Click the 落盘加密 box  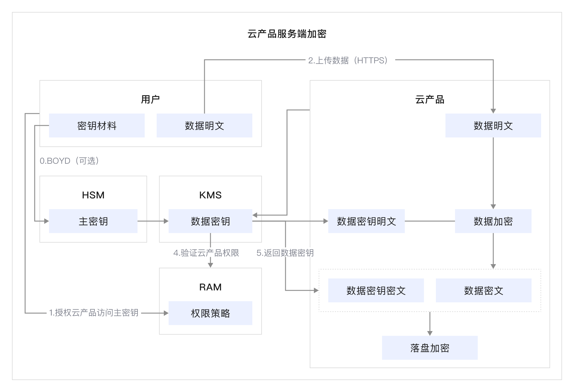tap(430, 348)
